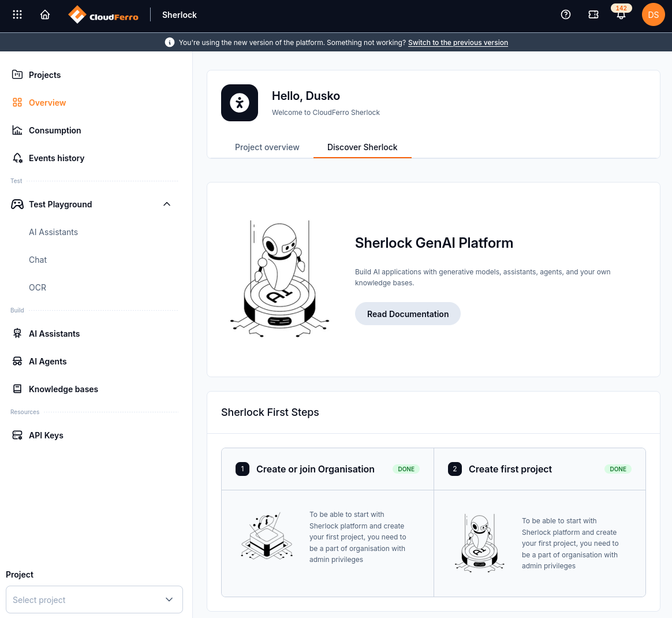Click the Sherlock First Steps heading
672x618 pixels.
tap(270, 412)
